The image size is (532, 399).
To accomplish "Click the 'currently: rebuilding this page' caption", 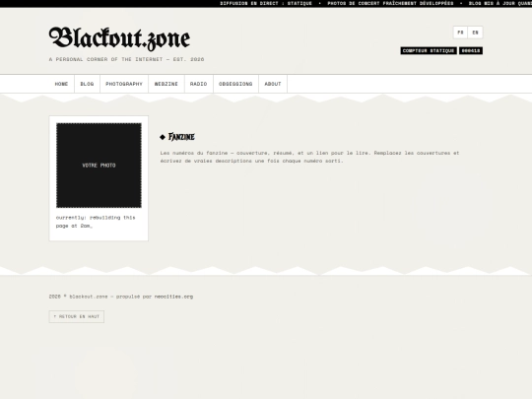I will click(x=96, y=222).
